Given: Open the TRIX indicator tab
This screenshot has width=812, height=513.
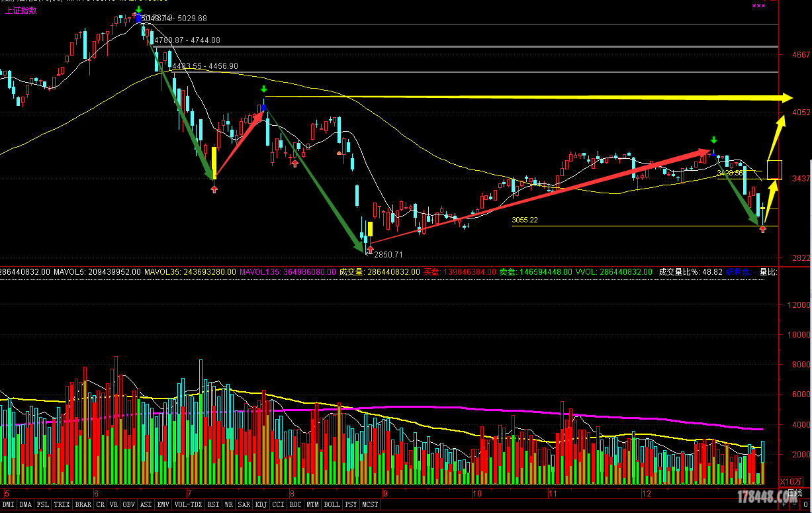Looking at the screenshot, I should tap(62, 504).
